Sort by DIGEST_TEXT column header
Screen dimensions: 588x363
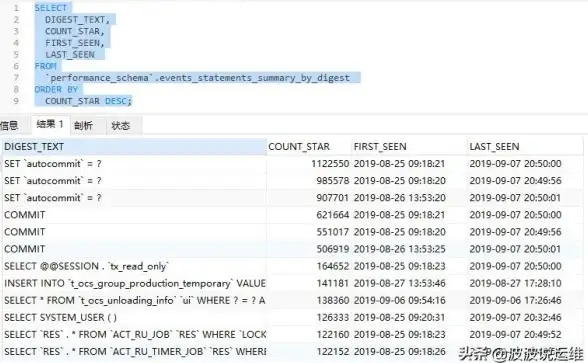pos(134,147)
